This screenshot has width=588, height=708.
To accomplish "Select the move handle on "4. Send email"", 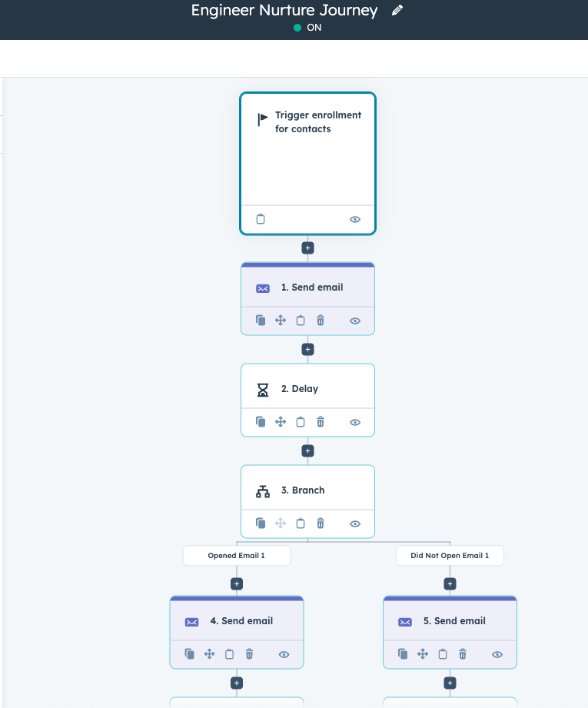I will point(210,653).
